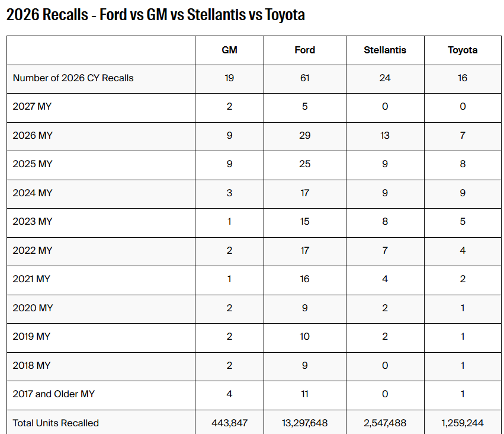
Task: Select the Ford column header
Action: [x=305, y=50]
